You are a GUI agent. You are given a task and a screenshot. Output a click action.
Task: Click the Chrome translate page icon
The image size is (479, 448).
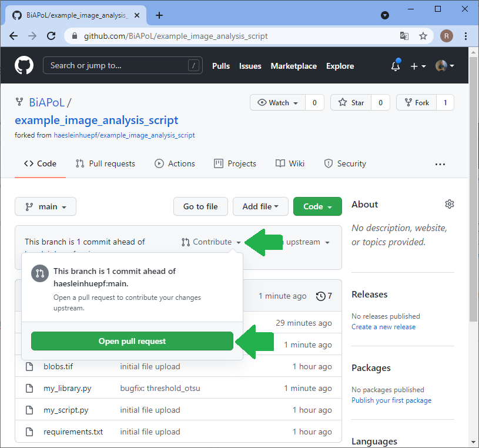pos(404,36)
